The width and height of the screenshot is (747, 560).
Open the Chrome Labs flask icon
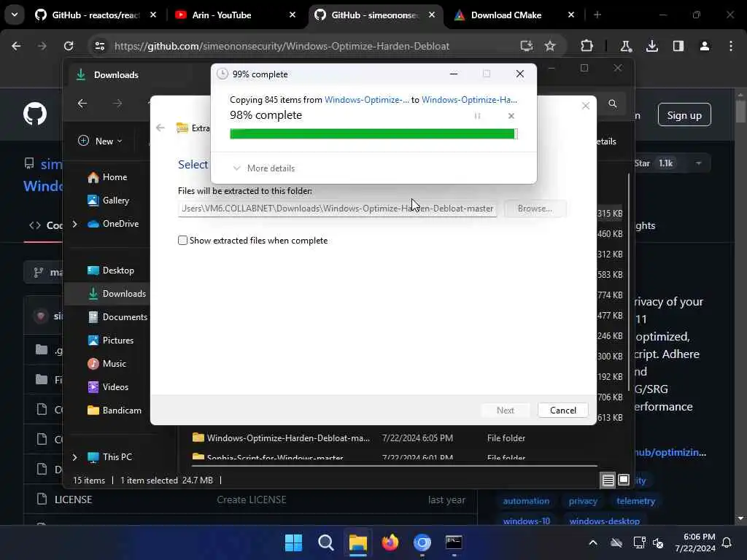tap(625, 46)
